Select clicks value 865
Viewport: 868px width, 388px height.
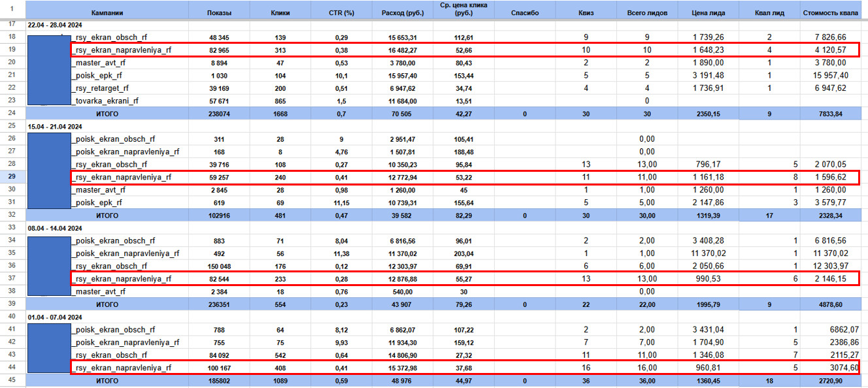pyautogui.click(x=280, y=101)
